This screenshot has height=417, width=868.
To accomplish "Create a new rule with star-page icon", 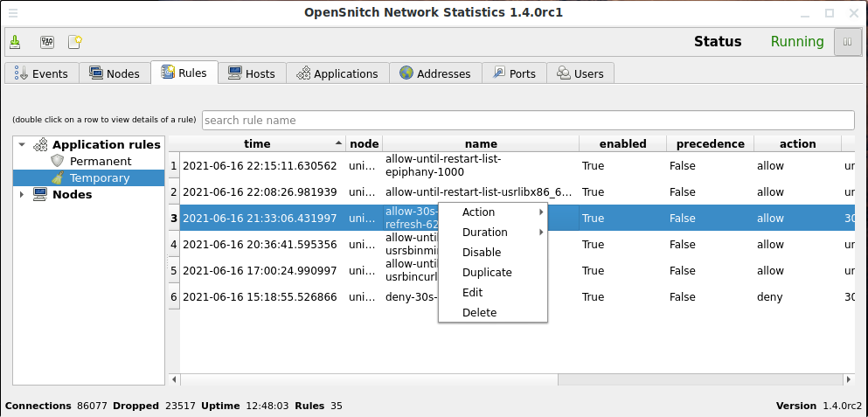I will click(75, 42).
